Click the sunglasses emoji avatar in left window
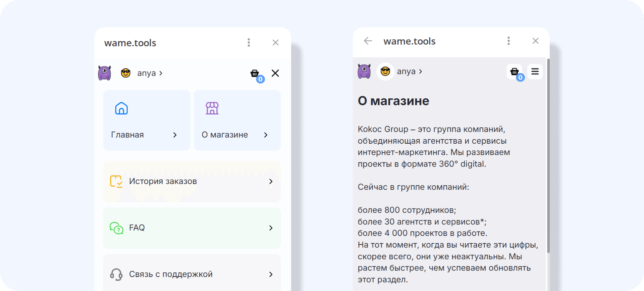This screenshot has width=644, height=291. 126,73
